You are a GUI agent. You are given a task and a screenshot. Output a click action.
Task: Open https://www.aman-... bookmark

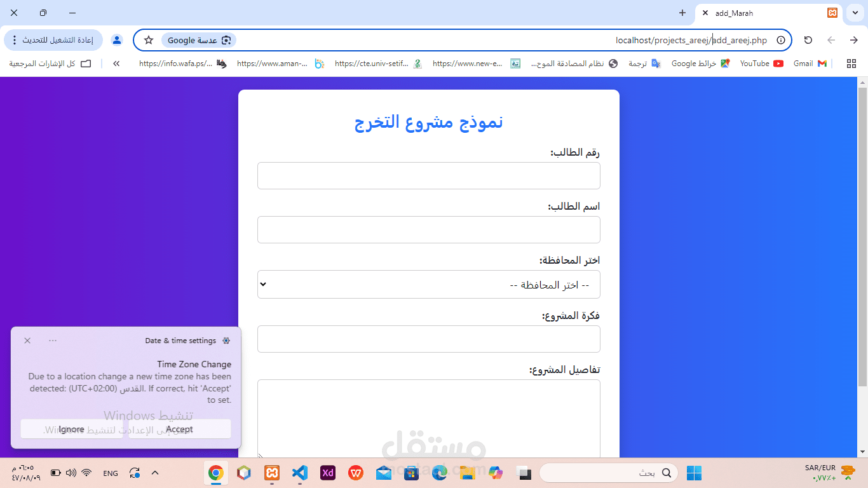(281, 64)
